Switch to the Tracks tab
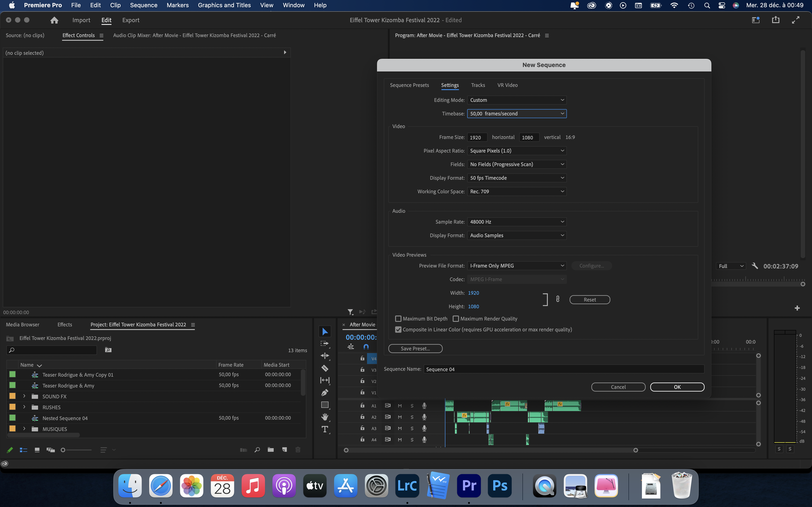The height and width of the screenshot is (507, 812). pos(478,85)
